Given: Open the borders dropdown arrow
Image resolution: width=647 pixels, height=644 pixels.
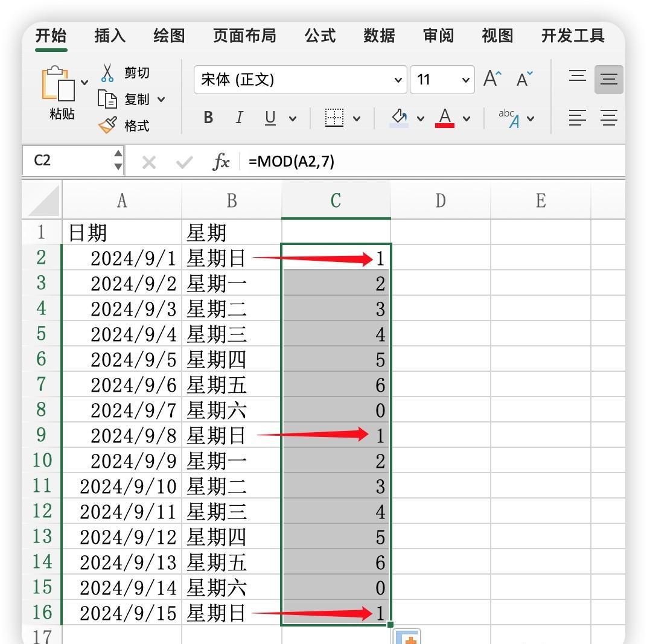Looking at the screenshot, I should pos(357,119).
